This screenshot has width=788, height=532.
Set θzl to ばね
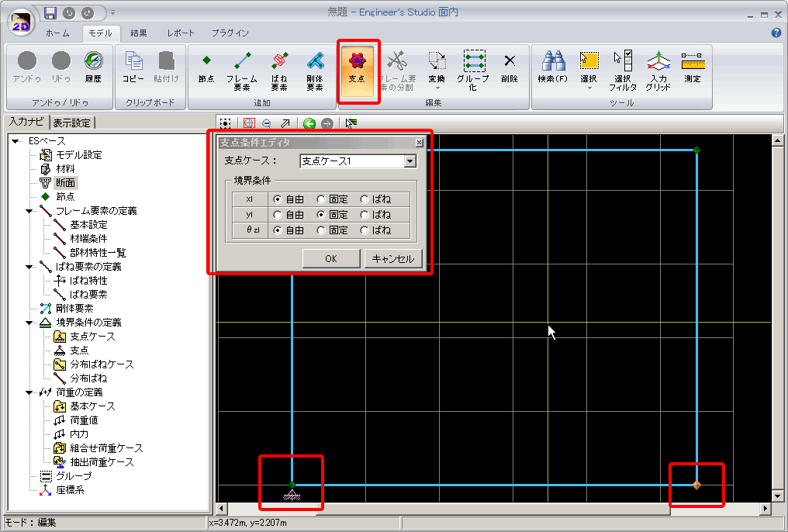[365, 230]
